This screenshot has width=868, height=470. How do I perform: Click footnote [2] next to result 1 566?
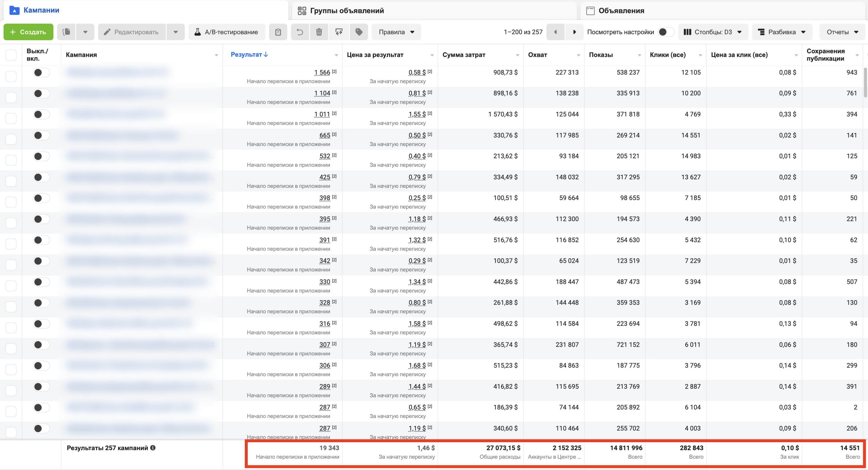[x=334, y=71]
